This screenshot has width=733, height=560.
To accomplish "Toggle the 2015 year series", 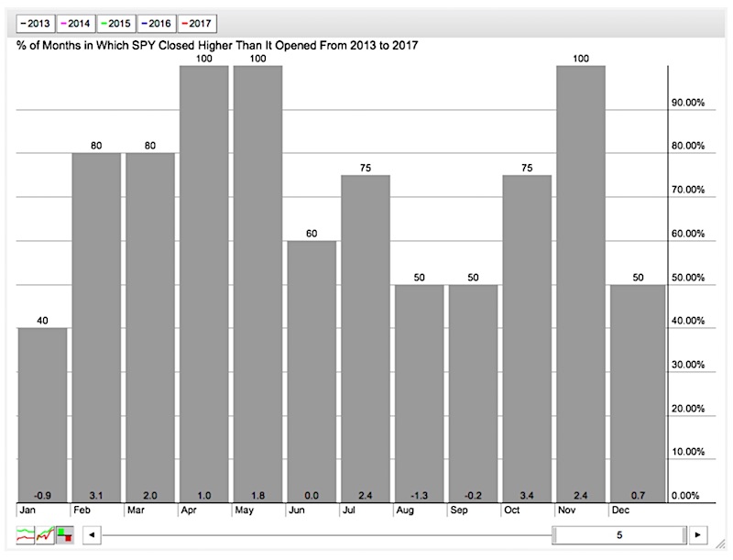I will tap(116, 24).
